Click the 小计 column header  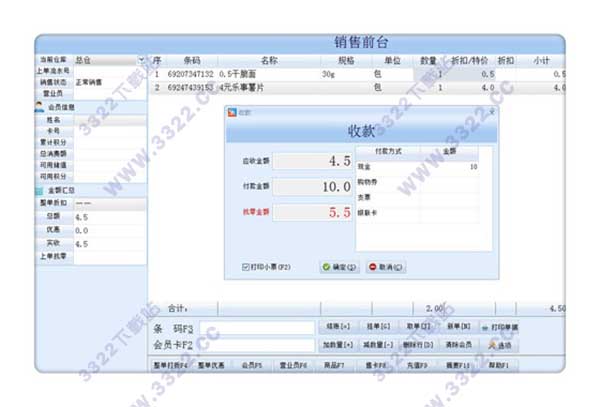pos(541,60)
